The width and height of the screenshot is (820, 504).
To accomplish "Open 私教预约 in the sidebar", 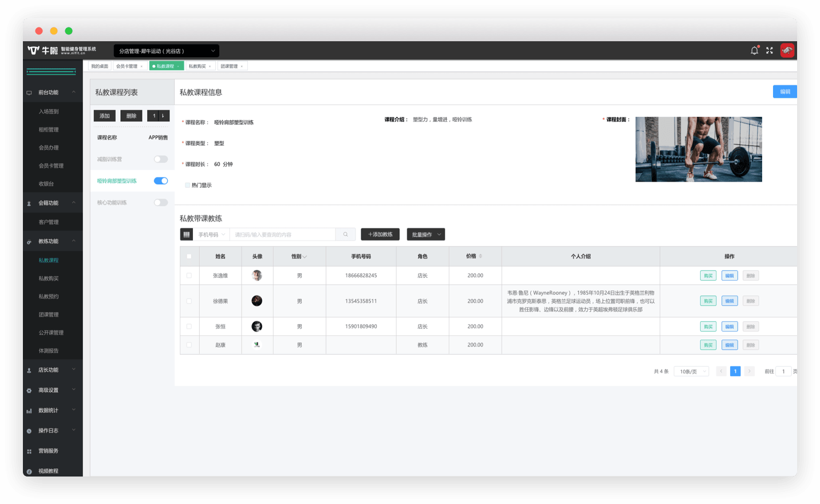I will (49, 297).
